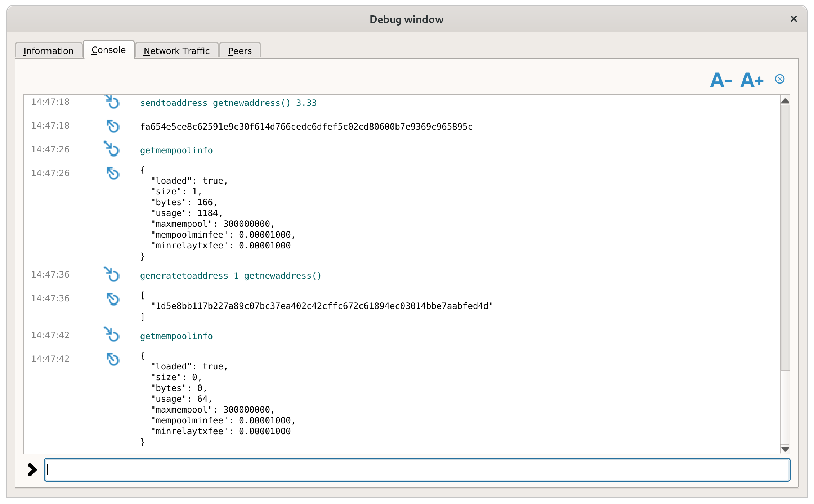Click the reply icon next to the transaction hash
814x504 pixels.
(x=113, y=127)
